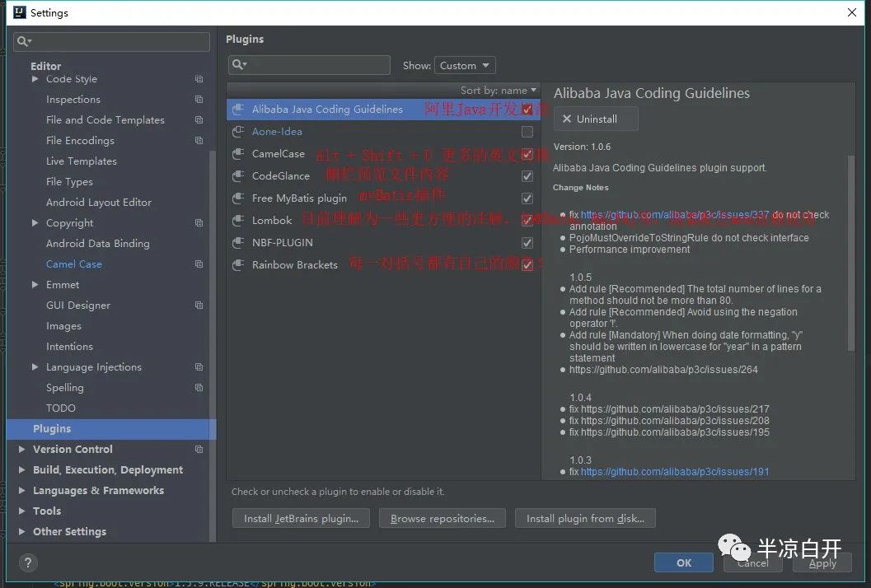Open the Show Custom dropdown

(x=465, y=66)
